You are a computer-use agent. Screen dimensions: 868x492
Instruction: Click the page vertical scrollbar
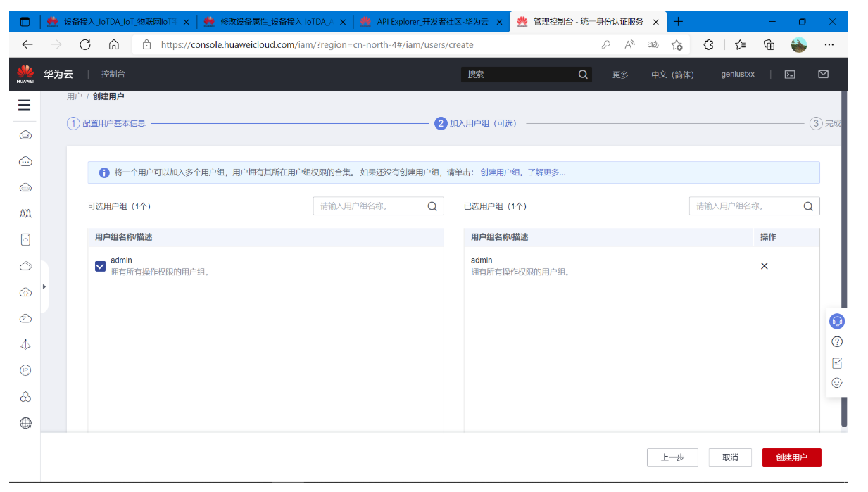click(844, 259)
